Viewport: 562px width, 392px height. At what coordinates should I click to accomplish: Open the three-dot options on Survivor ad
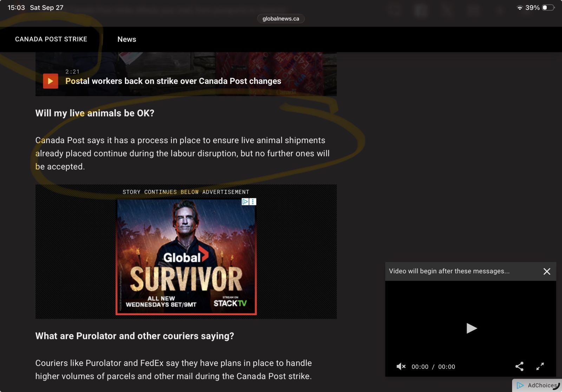coord(253,202)
